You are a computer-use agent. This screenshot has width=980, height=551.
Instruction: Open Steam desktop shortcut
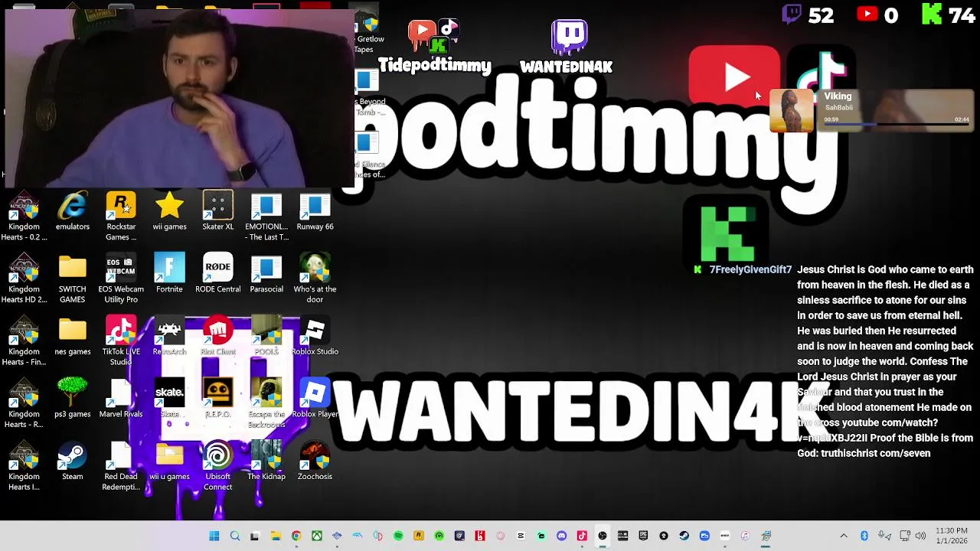[x=73, y=461]
